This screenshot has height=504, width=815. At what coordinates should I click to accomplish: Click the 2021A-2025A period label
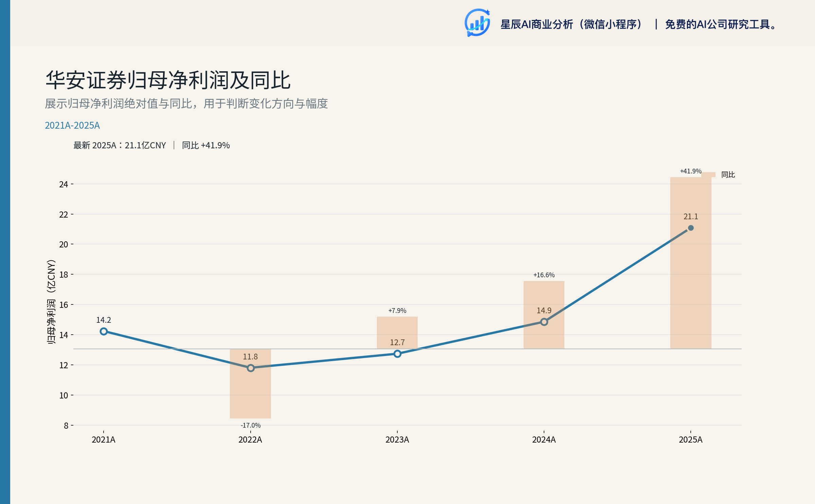(72, 125)
